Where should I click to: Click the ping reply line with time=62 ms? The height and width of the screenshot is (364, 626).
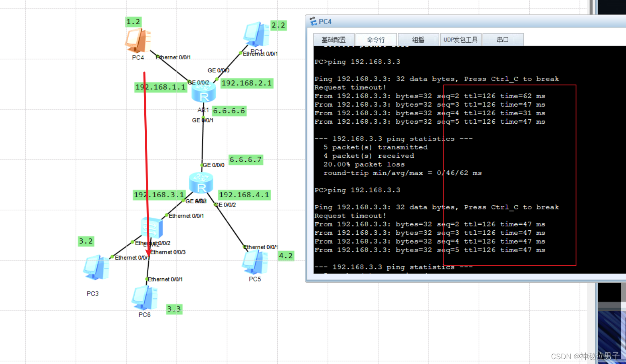point(430,96)
